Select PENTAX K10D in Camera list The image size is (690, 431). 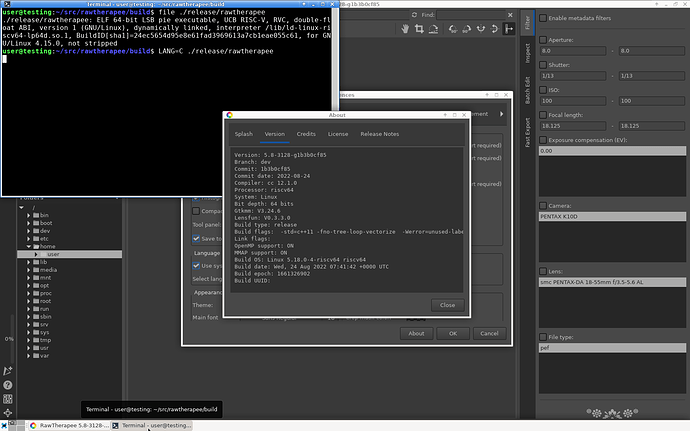point(612,217)
